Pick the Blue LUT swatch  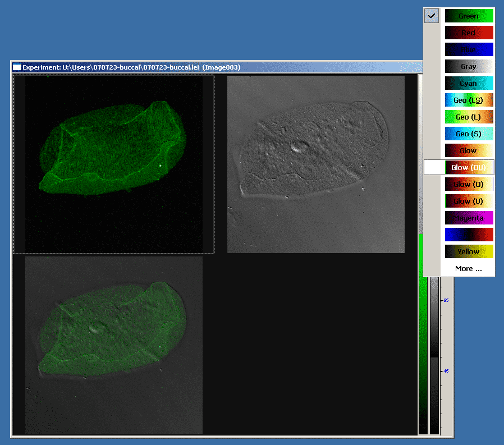[x=469, y=50]
